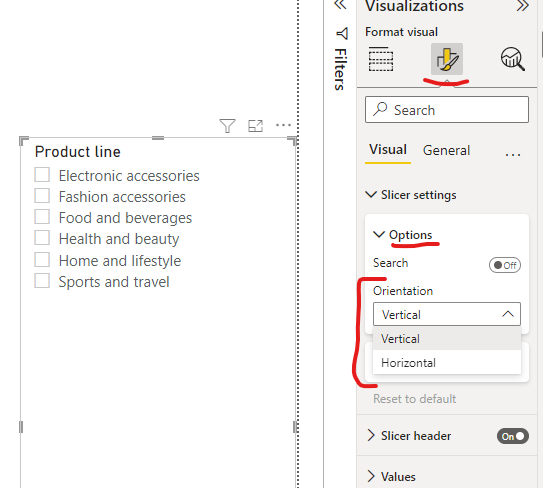Select the Format visual paintbrush icon
543x488 pixels.
(447, 59)
